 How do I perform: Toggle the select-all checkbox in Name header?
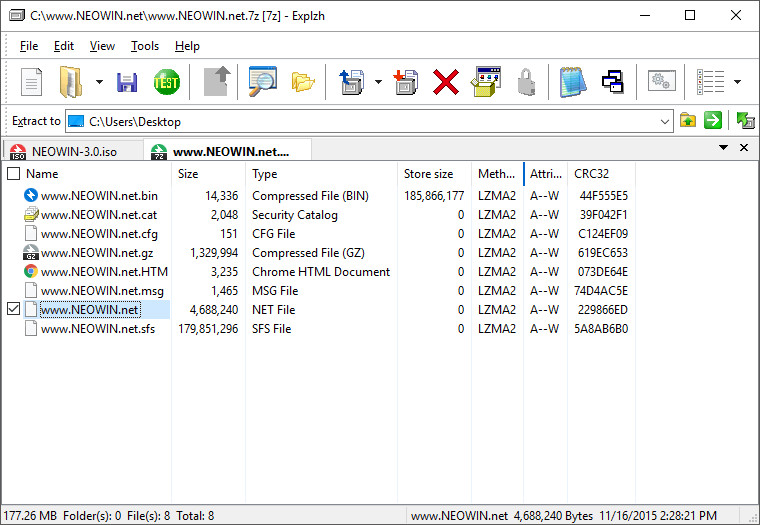(13, 174)
